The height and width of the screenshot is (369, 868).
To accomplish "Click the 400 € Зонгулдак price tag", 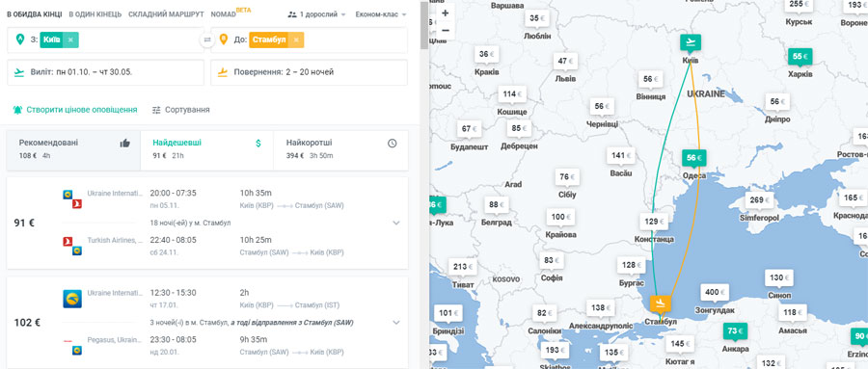I will click(715, 292).
